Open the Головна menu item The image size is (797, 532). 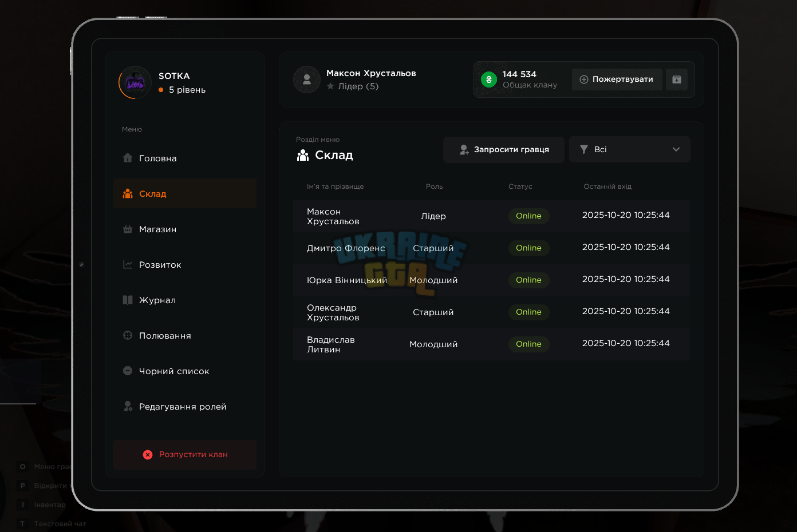[x=185, y=158]
